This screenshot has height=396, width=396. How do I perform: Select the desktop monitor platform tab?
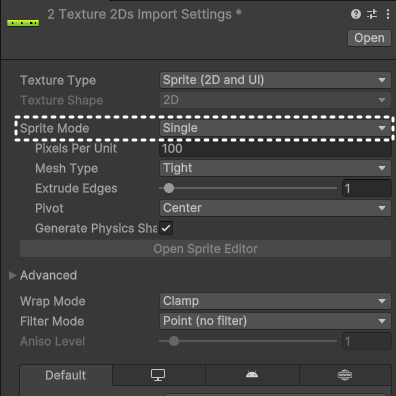tap(158, 375)
